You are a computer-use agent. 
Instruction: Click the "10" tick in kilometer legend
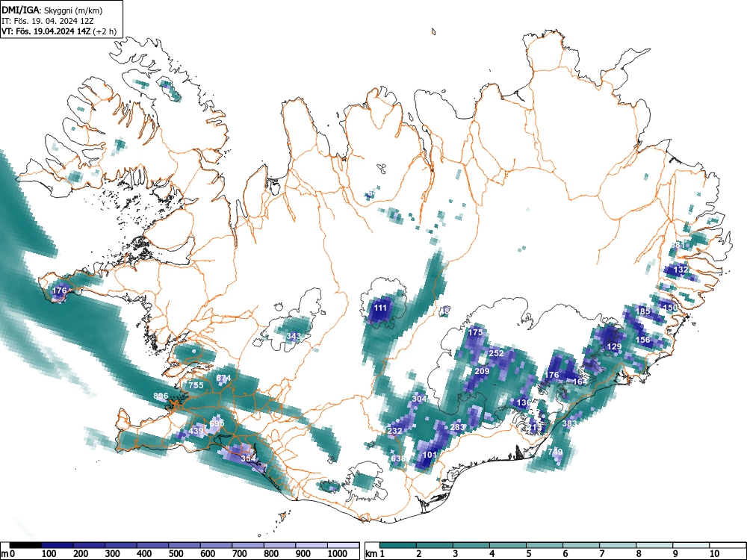tap(713, 554)
